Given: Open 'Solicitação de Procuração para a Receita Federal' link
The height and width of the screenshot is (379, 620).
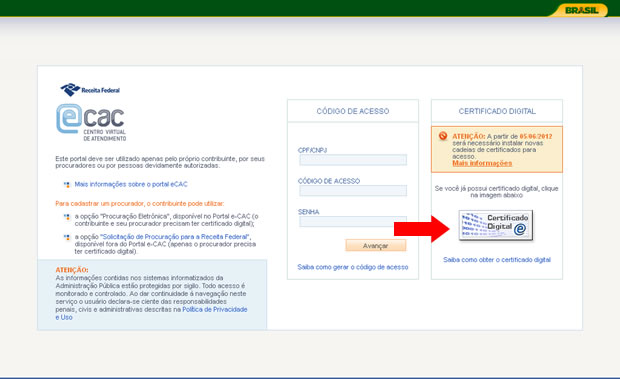Looking at the screenshot, I should (176, 237).
